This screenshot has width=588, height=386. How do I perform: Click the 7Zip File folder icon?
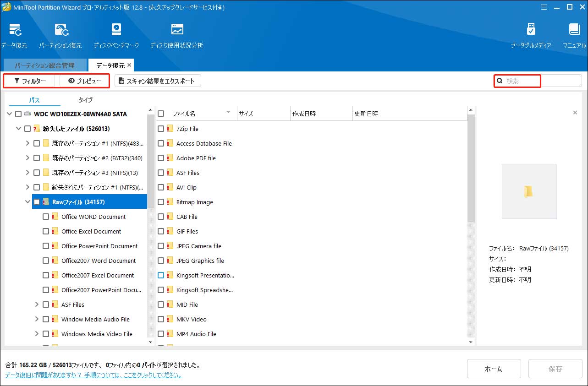pyautogui.click(x=170, y=129)
